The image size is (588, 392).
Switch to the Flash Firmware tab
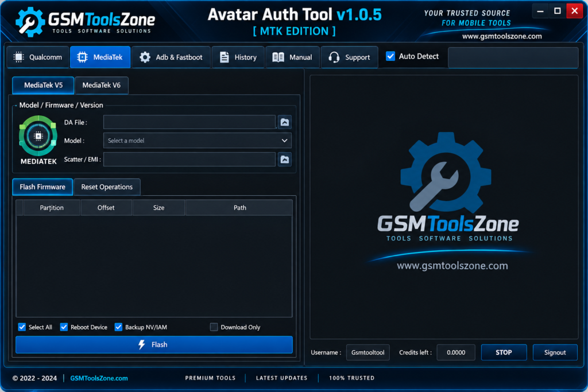tap(42, 187)
